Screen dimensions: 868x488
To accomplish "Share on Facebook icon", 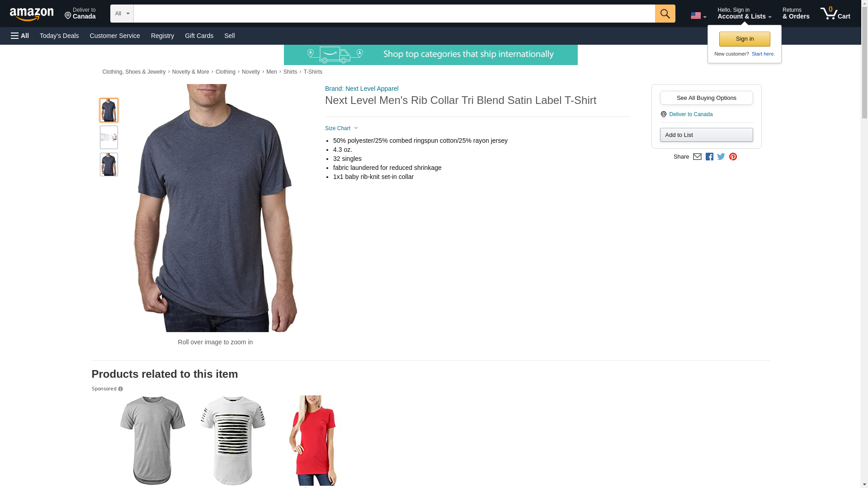I will pyautogui.click(x=709, y=157).
